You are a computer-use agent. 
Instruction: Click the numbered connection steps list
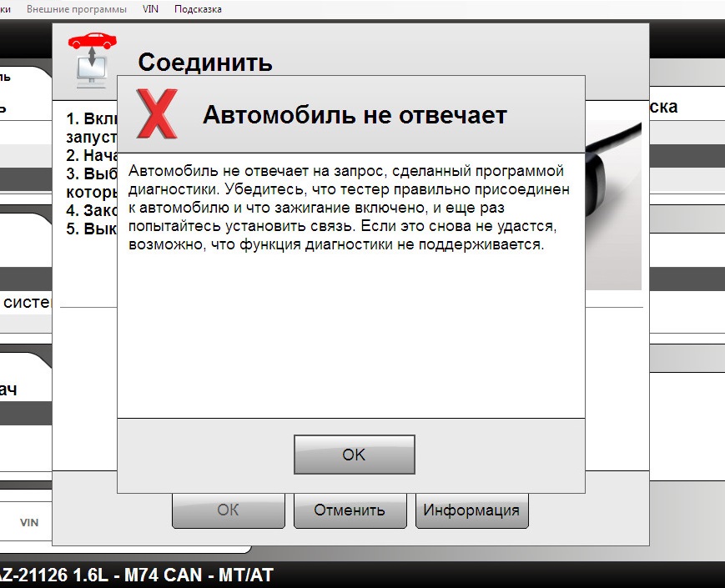tap(92, 173)
